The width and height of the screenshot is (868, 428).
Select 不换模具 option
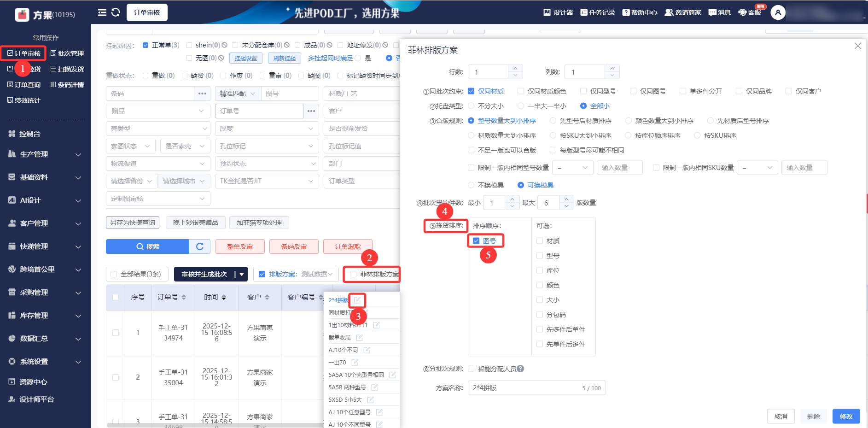471,185
